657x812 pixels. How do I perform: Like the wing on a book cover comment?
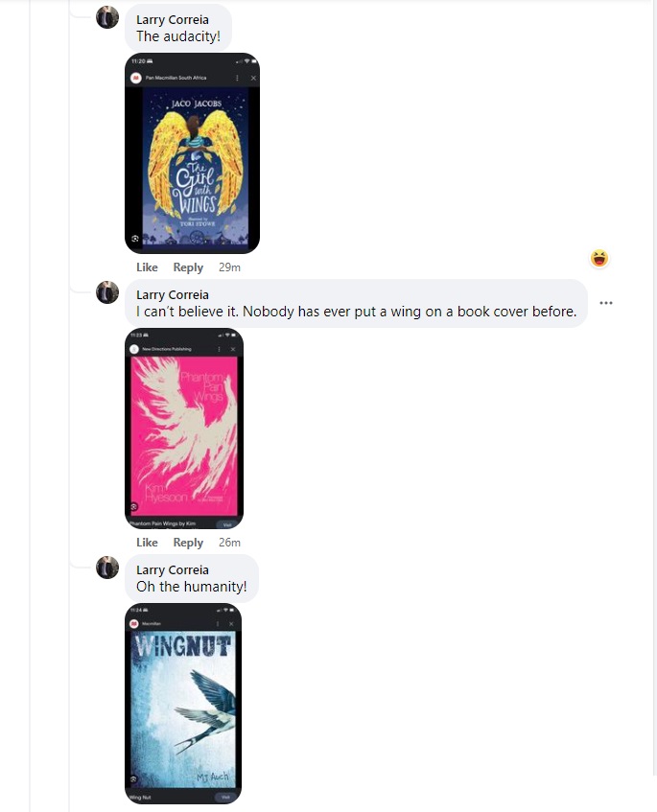pyautogui.click(x=147, y=543)
